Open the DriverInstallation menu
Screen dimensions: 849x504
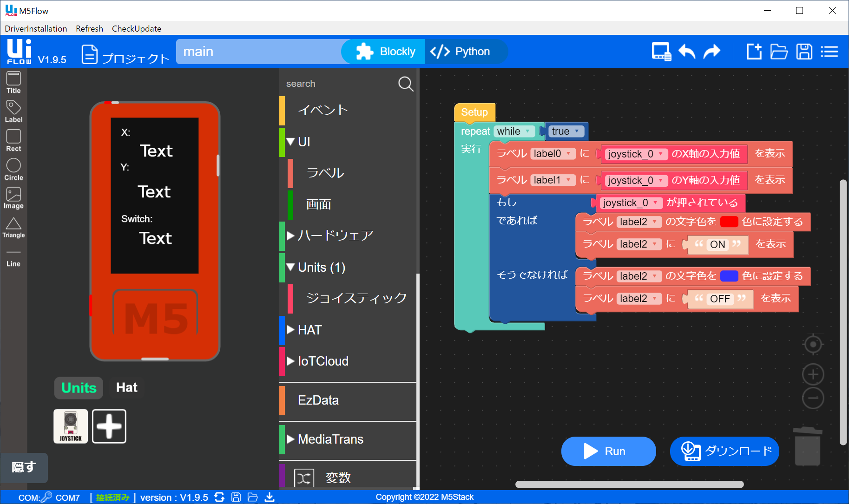click(x=36, y=29)
